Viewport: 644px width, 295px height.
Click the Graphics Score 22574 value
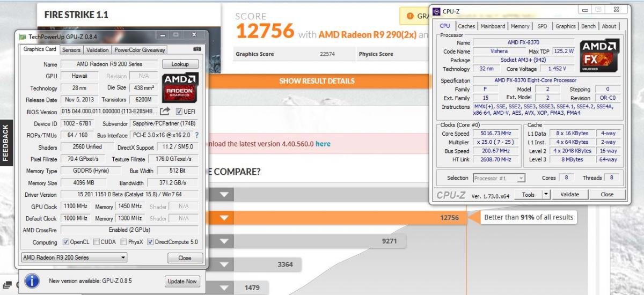tap(327, 54)
